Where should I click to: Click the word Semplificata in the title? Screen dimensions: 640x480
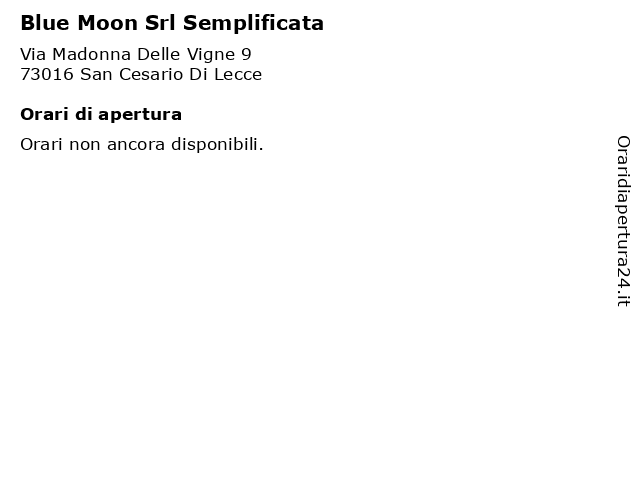coord(253,23)
